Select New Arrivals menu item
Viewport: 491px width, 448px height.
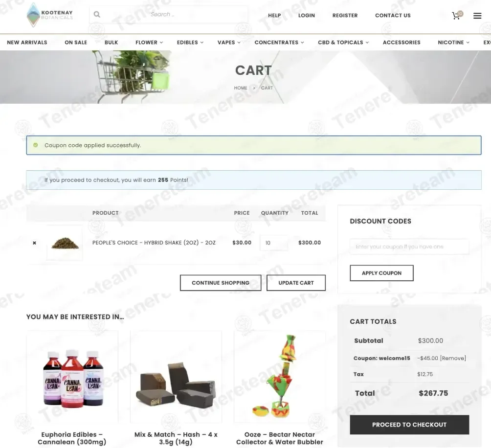(x=27, y=42)
